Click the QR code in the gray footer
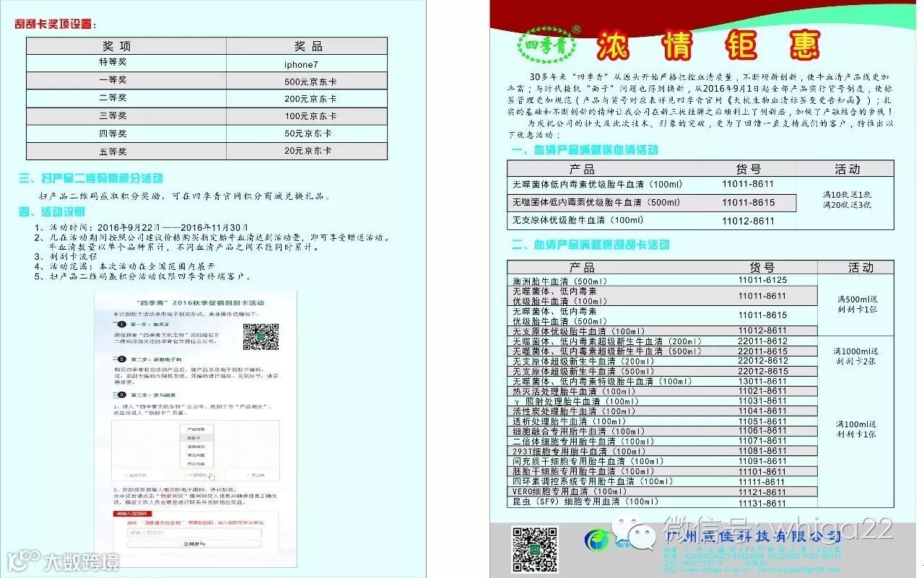This screenshot has width=924, height=578. 536,550
